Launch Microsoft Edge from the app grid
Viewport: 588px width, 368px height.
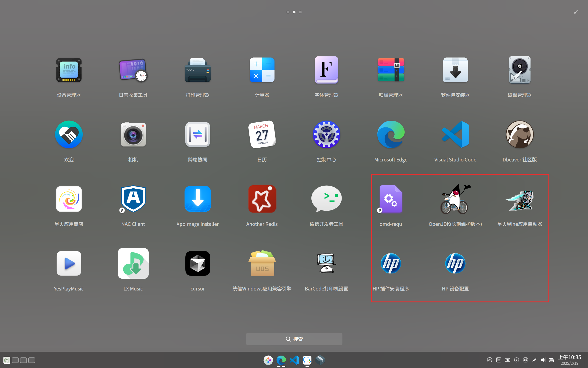[391, 134]
